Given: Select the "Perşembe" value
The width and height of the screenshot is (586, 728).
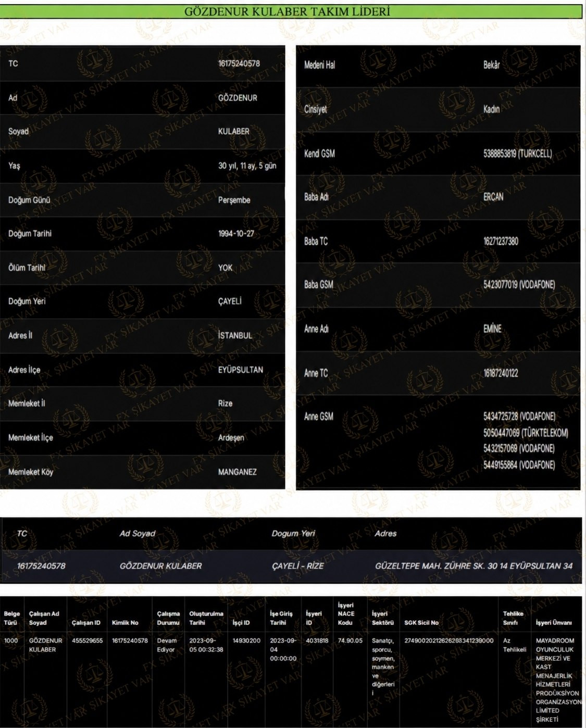Looking at the screenshot, I should tap(234, 200).
